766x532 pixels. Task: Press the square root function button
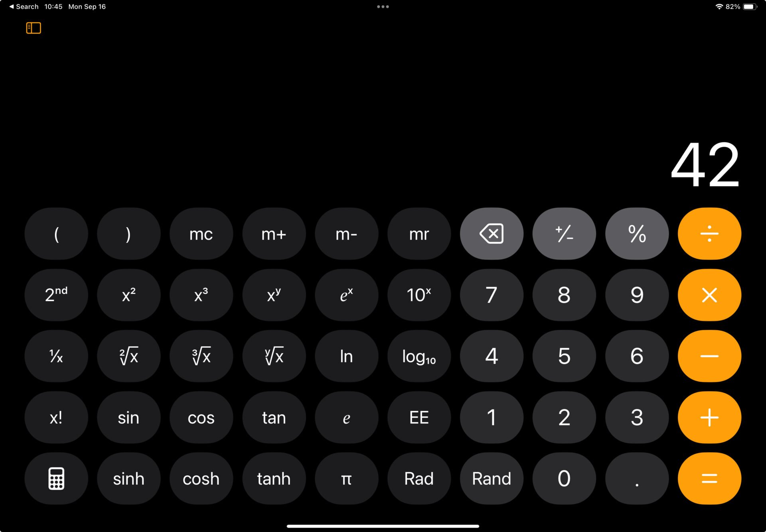[x=128, y=356]
